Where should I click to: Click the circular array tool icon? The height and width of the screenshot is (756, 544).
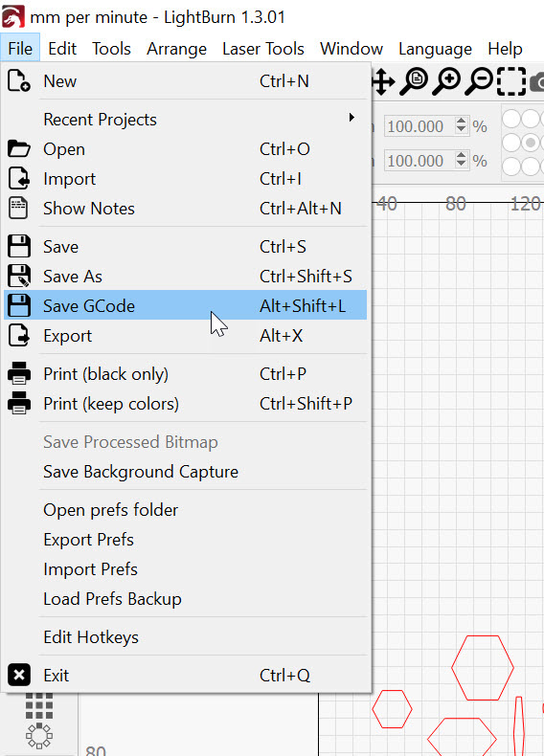[39, 735]
